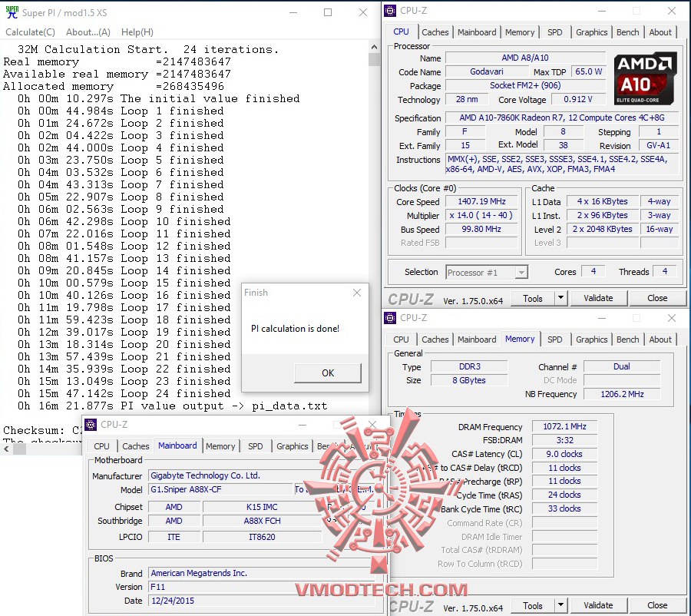Click the NB Frequency value 1206.2 MHz
The image size is (691, 616).
click(x=622, y=394)
